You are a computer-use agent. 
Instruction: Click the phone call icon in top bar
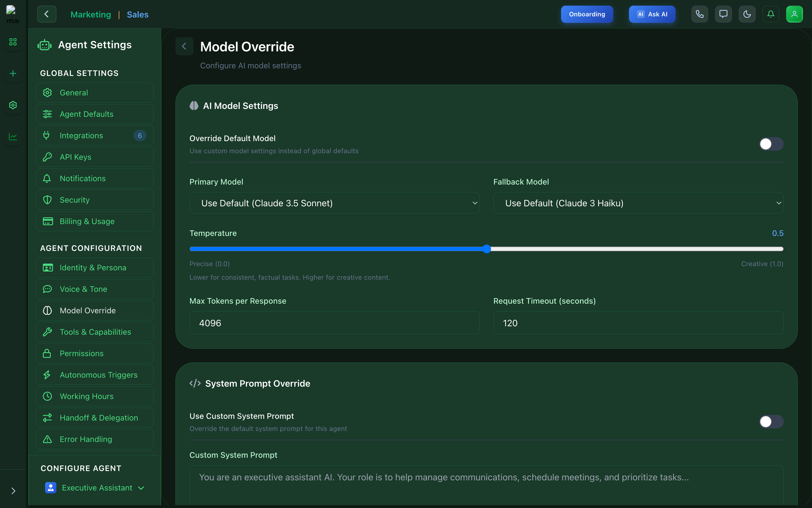coord(700,14)
